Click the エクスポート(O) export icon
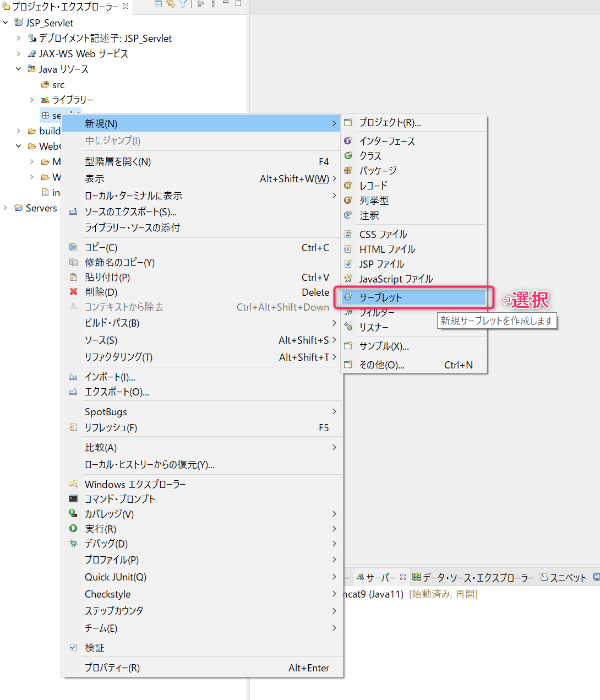This screenshot has width=600, height=700. (x=73, y=392)
